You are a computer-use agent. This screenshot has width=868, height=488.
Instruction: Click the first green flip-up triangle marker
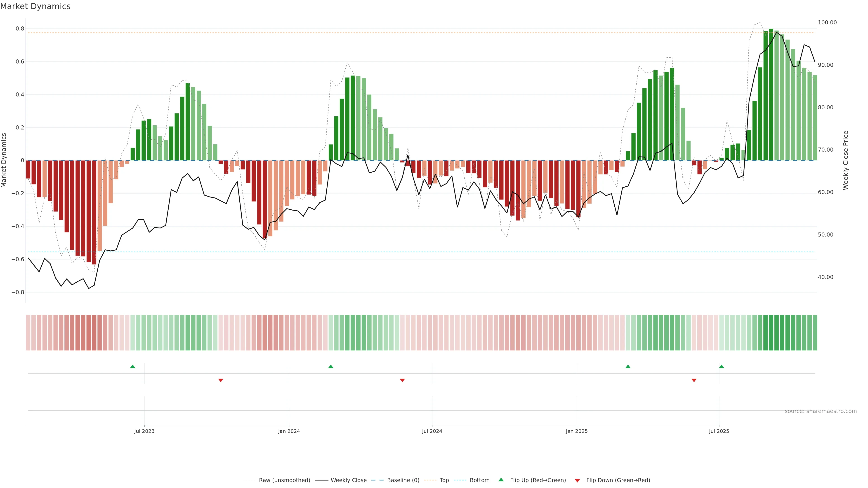132,366
